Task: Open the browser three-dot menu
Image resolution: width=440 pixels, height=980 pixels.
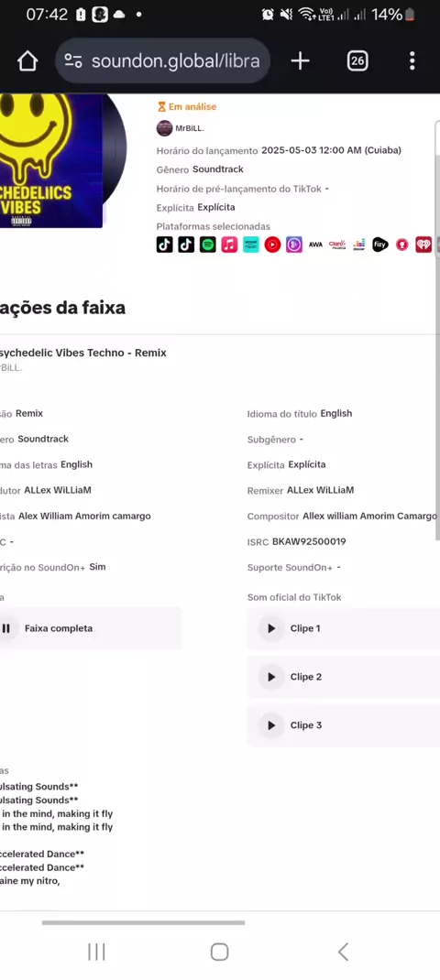Action: click(412, 60)
